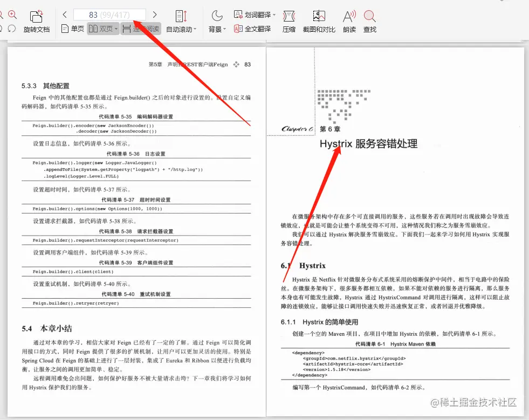Expand the 自动滚动 dropdown arrow
The width and height of the screenshot is (529, 420).
click(x=195, y=29)
